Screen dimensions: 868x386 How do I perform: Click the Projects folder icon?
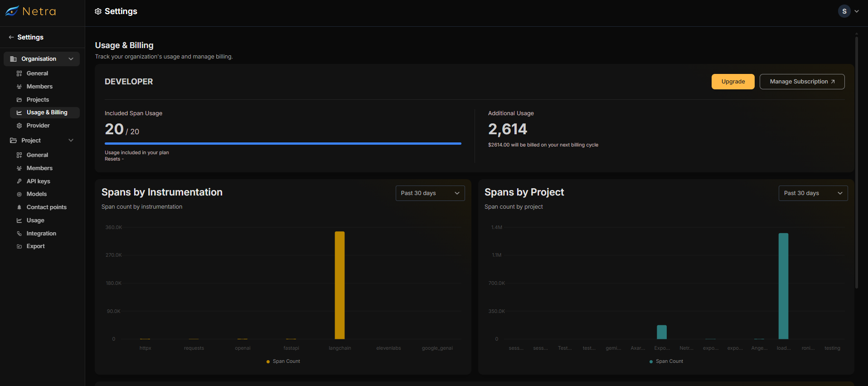pos(19,100)
